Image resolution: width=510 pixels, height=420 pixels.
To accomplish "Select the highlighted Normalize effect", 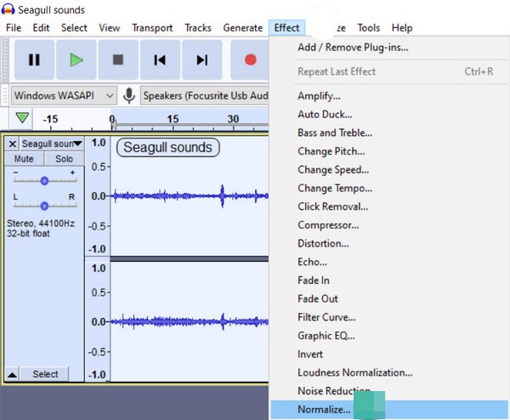I will [389, 409].
